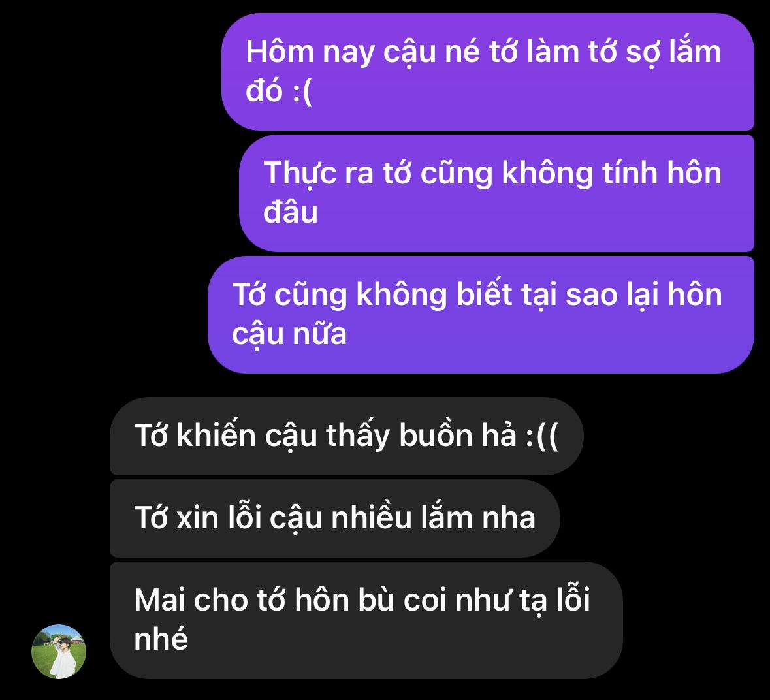The height and width of the screenshot is (700, 770).
Task: Select the message 'Hôm nay cậu né tớ'
Action: coord(488,72)
